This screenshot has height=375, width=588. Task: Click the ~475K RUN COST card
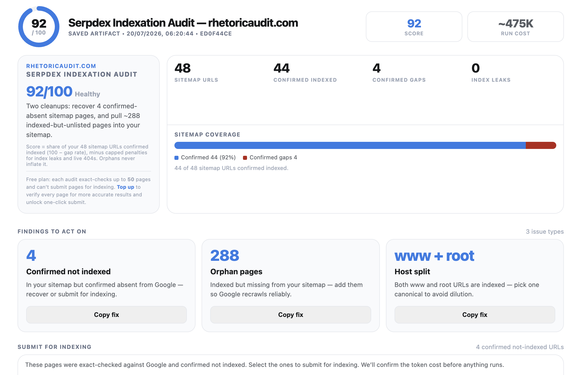(515, 27)
